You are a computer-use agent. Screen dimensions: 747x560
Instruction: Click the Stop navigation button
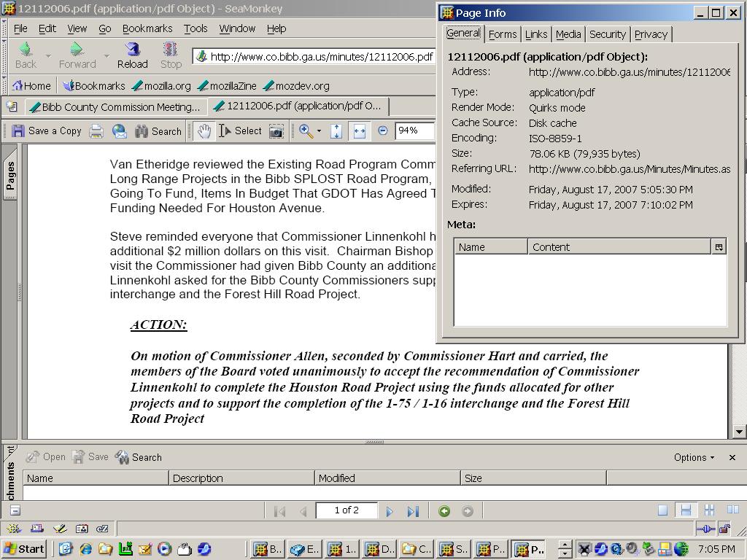coord(171,55)
